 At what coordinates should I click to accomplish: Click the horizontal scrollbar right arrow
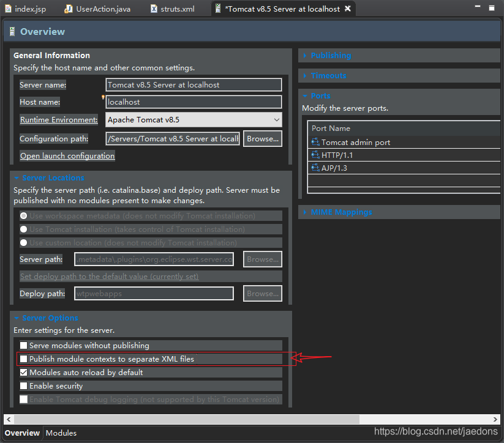495,419
